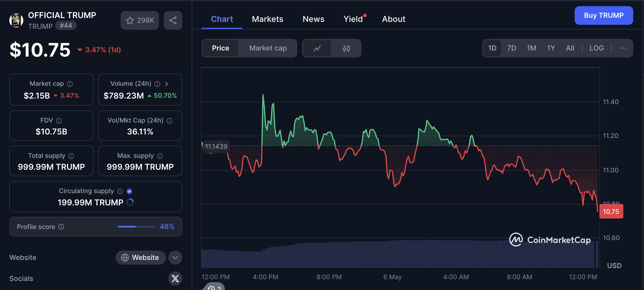
Task: Click the $10.75B FDV value
Action: coord(51,132)
